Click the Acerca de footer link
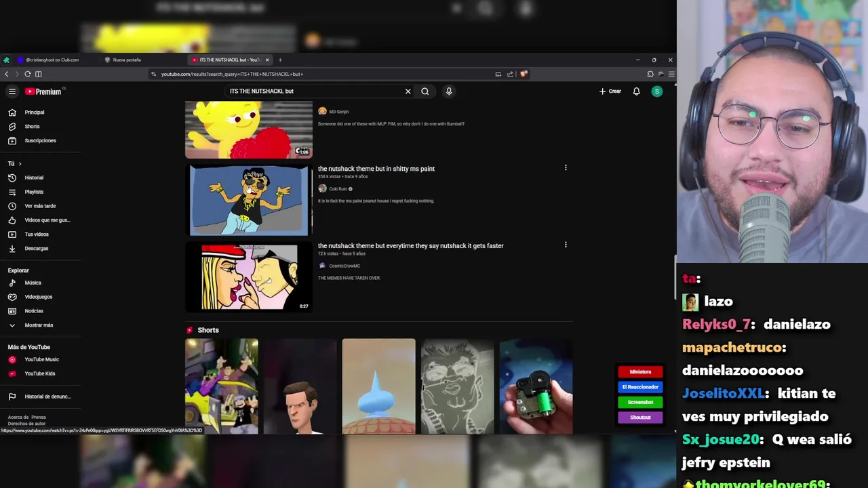This screenshot has height=488, width=868. pos(18,418)
